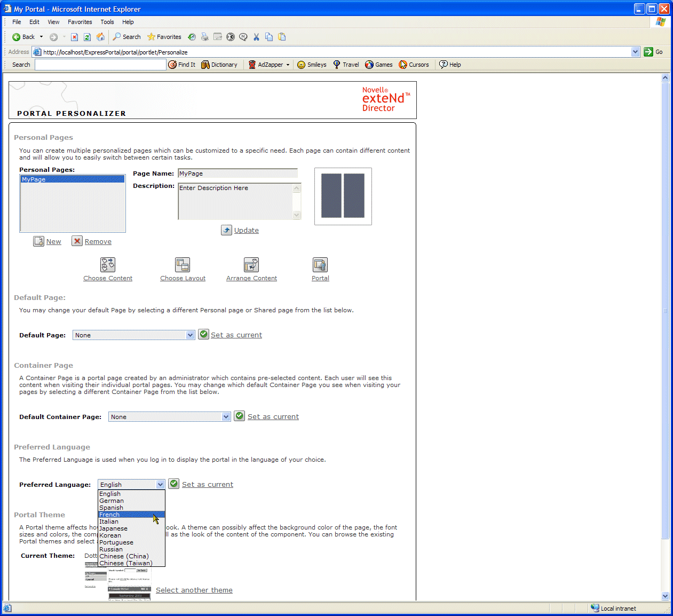Choose Japanese in the language list
Screen dimensions: 673x616
click(x=131, y=528)
